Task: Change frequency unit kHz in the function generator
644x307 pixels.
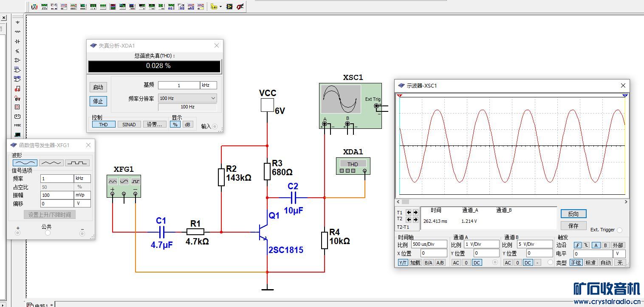Action: (82, 179)
